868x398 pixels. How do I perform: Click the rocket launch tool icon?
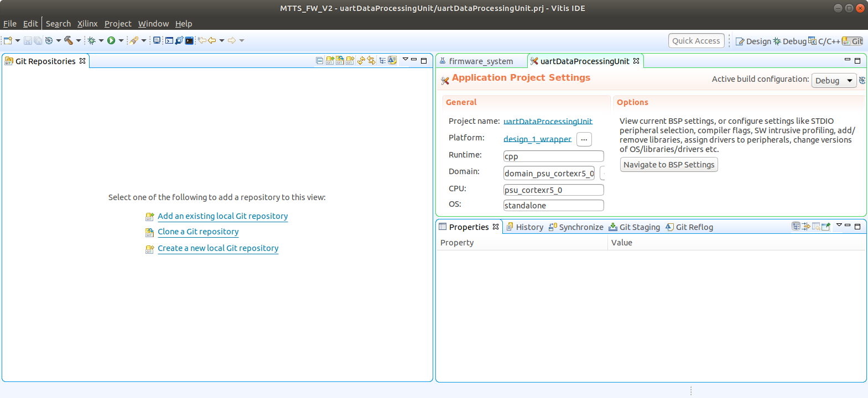pyautogui.click(x=134, y=40)
